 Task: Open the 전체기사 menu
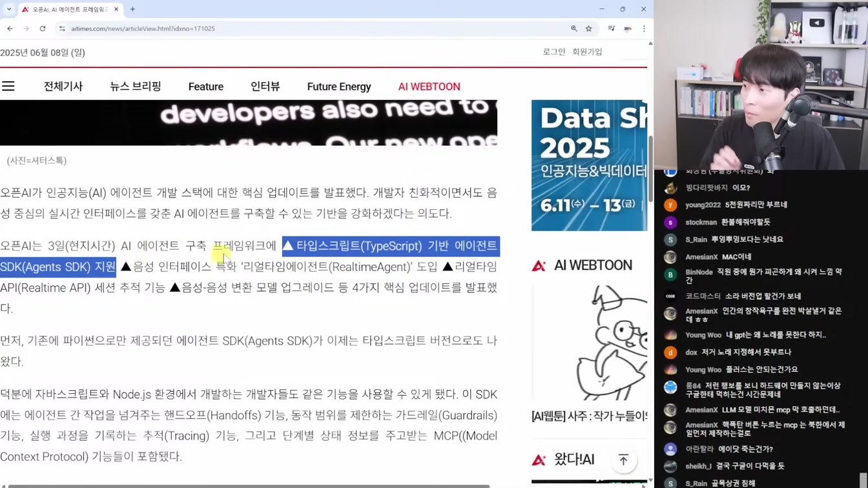click(63, 86)
